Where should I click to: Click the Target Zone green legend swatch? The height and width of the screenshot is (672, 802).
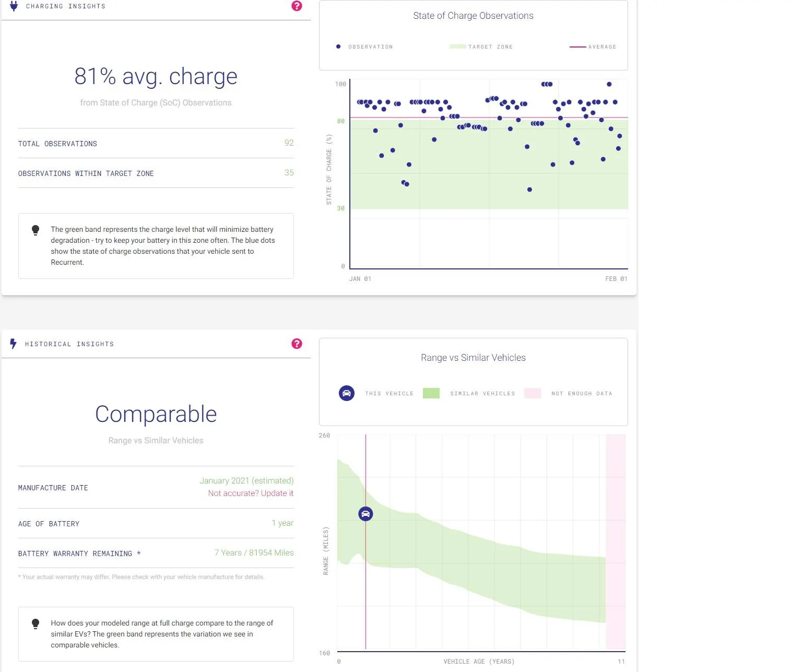[x=458, y=46]
